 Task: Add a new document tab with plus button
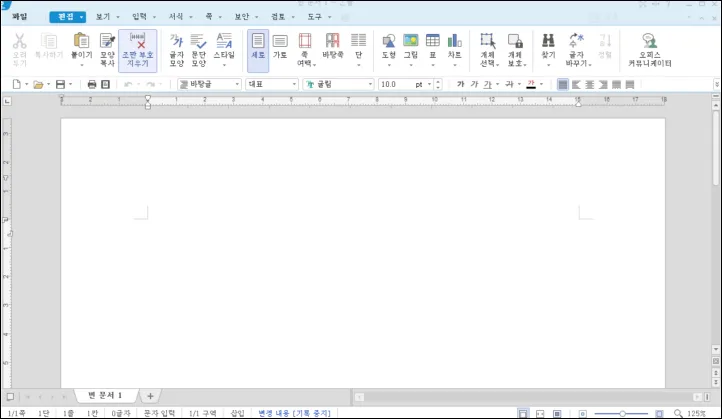pyautogui.click(x=150, y=396)
